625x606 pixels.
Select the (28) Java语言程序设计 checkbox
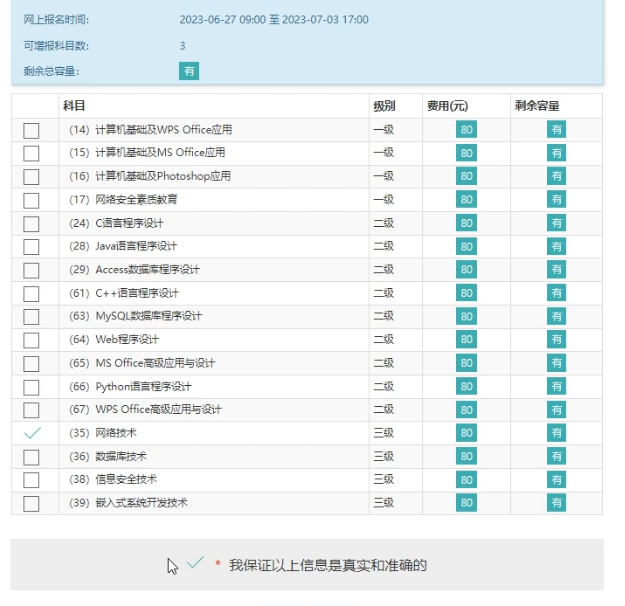point(31,247)
